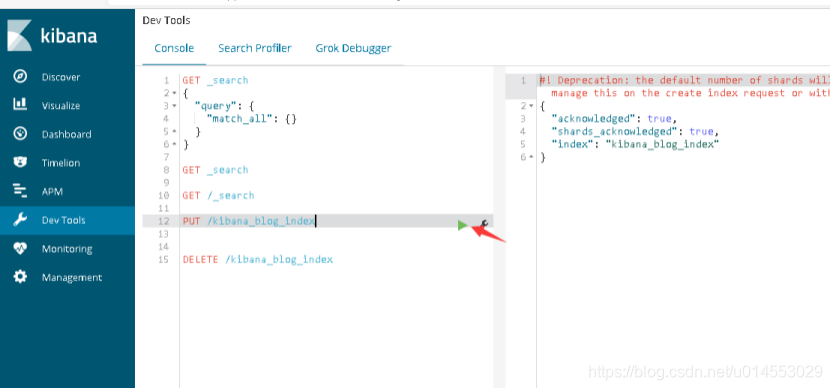Click the DELETE /kibana_blog_index request line
Viewport: 832px width, 390px height.
[258, 259]
